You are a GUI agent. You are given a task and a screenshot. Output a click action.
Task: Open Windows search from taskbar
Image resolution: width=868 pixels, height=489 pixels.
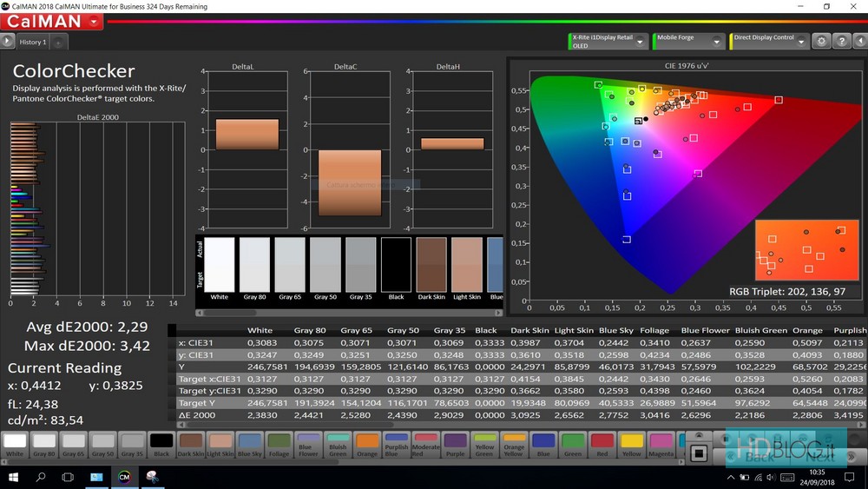click(x=41, y=477)
